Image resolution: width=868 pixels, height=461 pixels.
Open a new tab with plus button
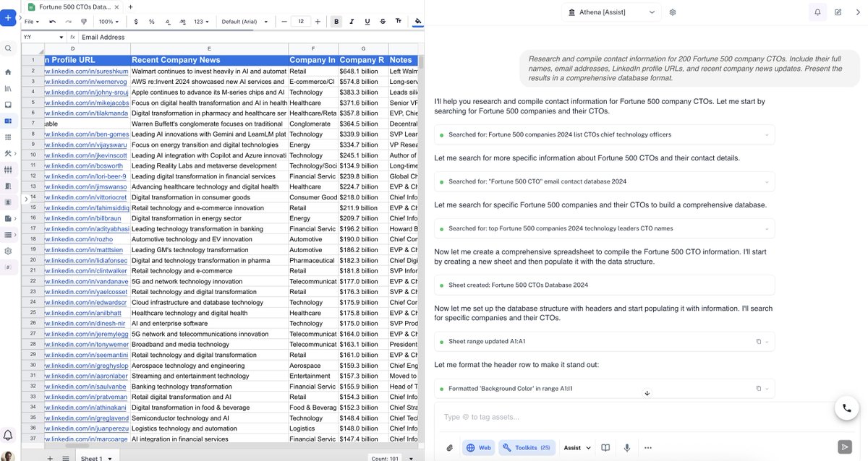tap(130, 7)
